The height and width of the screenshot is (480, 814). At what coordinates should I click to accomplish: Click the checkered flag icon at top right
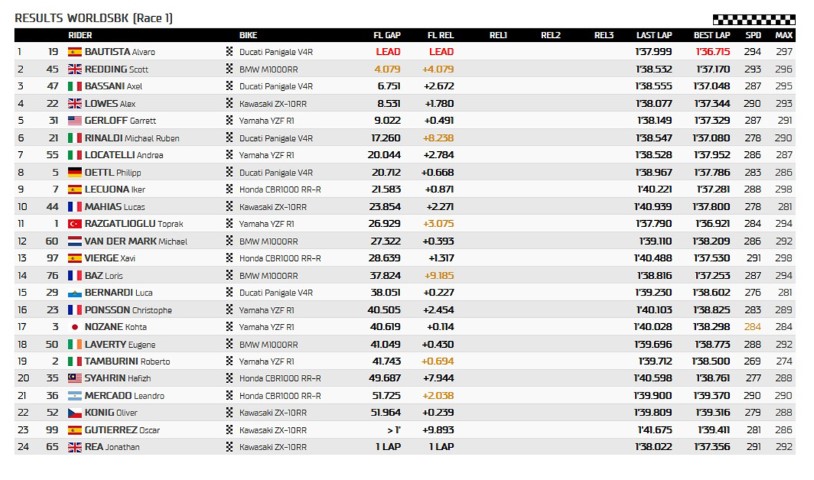753,19
